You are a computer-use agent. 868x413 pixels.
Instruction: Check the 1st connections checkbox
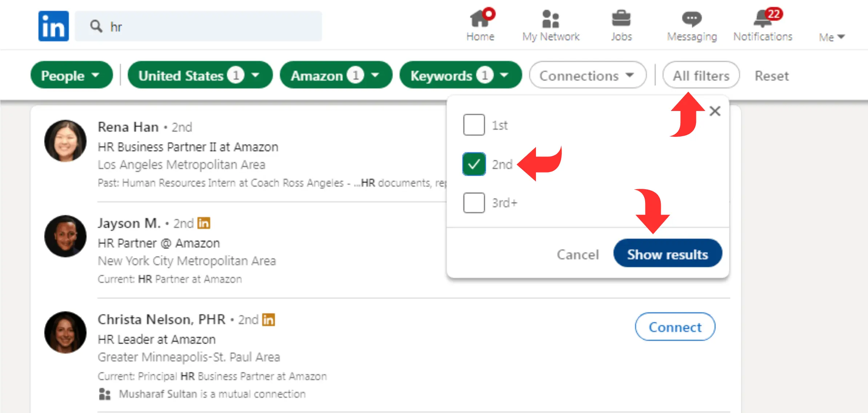(x=474, y=125)
